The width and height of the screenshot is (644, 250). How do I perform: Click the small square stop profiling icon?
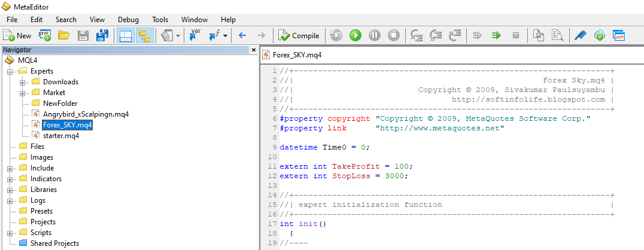[x=516, y=36]
